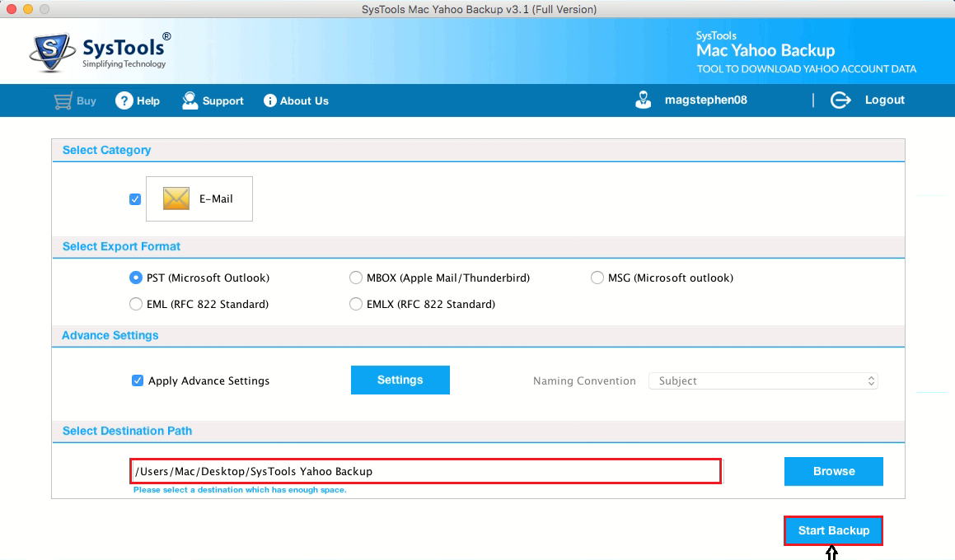This screenshot has height=560, width=955.
Task: Pick EML (RFC 822 Standard) option
Action: pyautogui.click(x=136, y=304)
